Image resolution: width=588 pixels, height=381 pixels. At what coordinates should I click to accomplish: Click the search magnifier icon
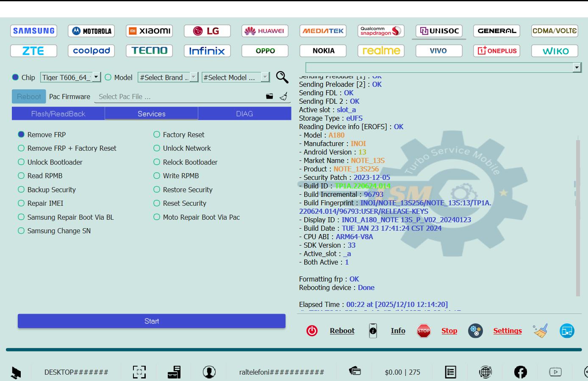[282, 77]
